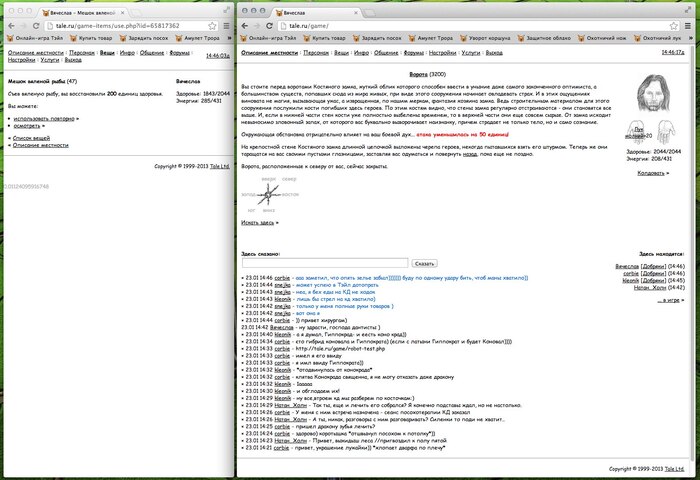
Task: Open 'Охотничий нож' bookmark
Action: tap(603, 38)
